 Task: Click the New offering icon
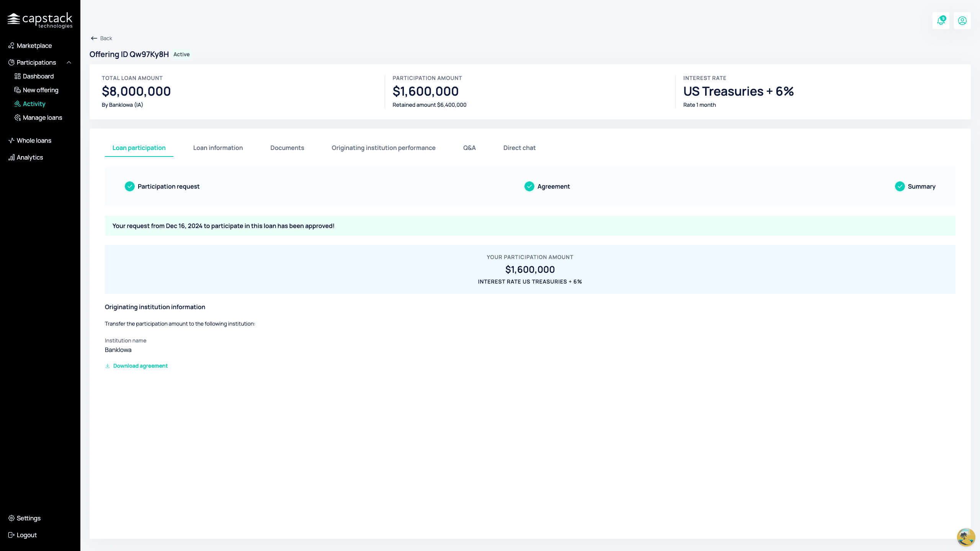pyautogui.click(x=17, y=90)
